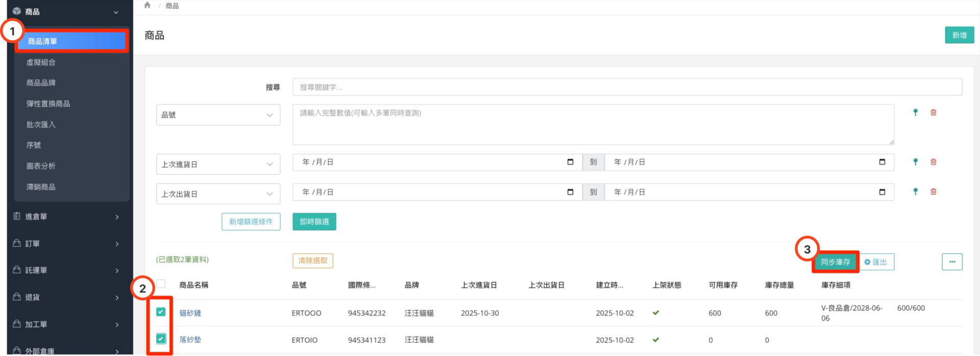Click the pin icon on 上次進貨日 row
Screen dimensions: 980x356
[x=915, y=162]
